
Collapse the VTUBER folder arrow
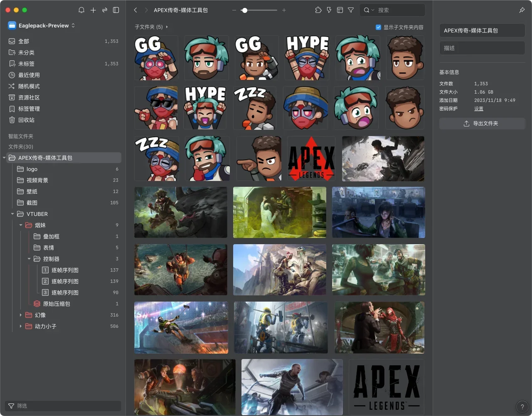pos(12,214)
